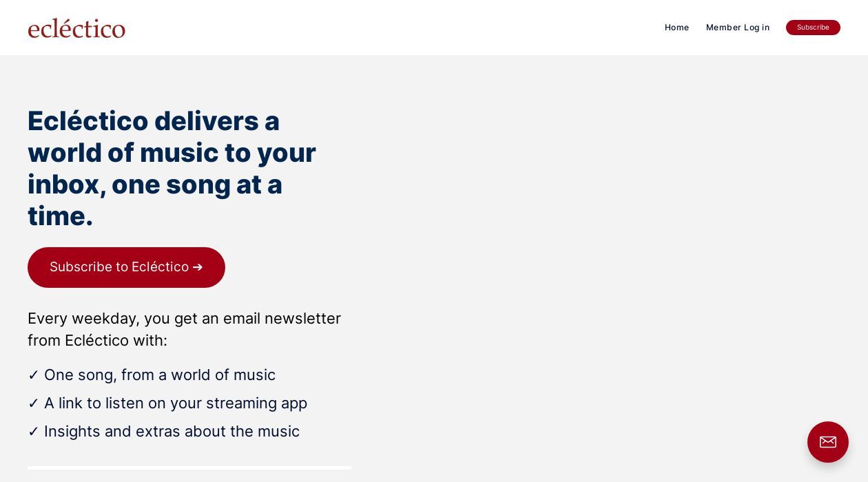The width and height of the screenshot is (868, 482).
Task: Click the 'Every weekday' intro paragraph
Action: pyautogui.click(x=184, y=329)
